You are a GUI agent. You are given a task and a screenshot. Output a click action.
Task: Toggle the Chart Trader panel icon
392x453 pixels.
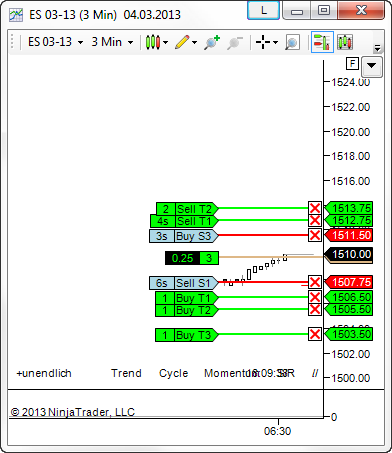[x=322, y=42]
